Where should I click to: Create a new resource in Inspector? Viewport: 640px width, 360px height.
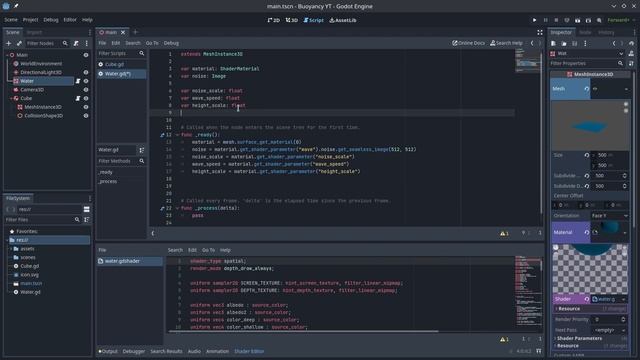point(553,43)
